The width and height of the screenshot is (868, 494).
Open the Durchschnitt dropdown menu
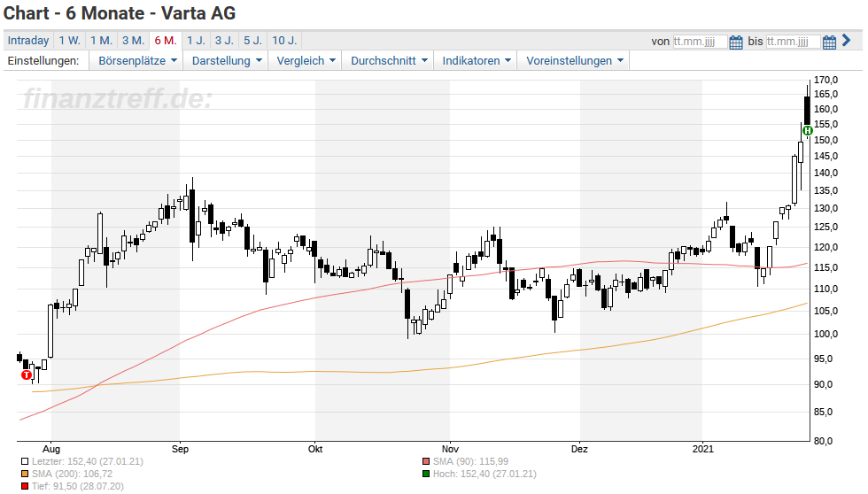[389, 61]
